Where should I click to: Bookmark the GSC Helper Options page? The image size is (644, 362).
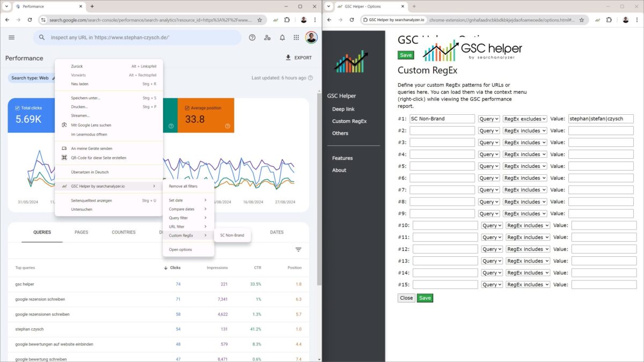pyautogui.click(x=582, y=20)
